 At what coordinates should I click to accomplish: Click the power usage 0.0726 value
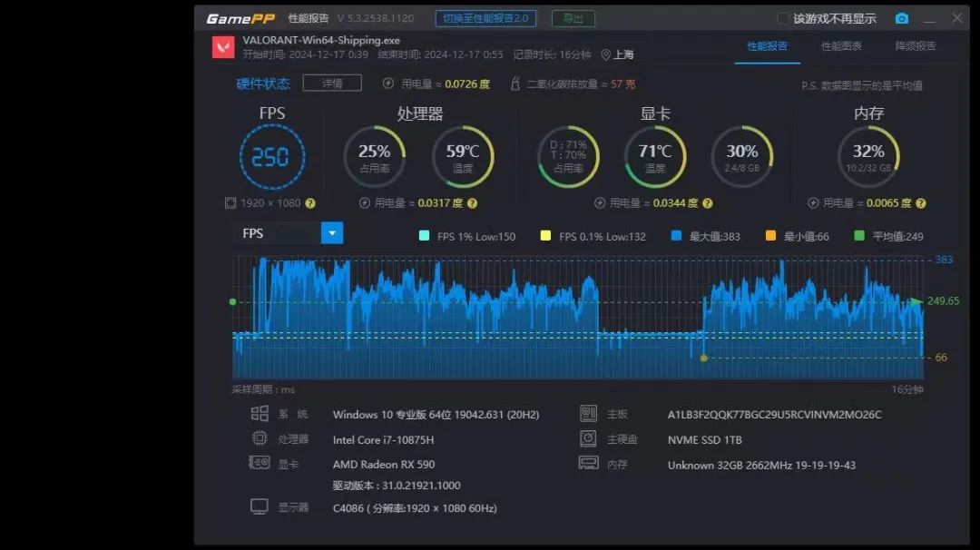[467, 83]
